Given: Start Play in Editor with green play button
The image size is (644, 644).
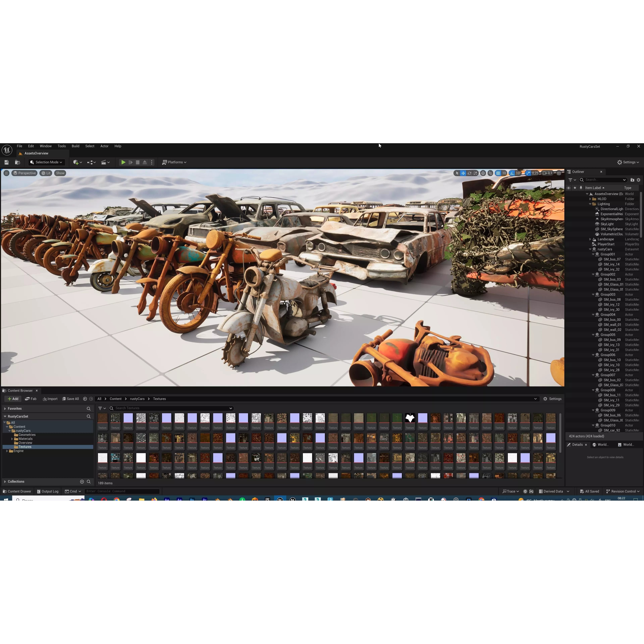Looking at the screenshot, I should coord(123,162).
